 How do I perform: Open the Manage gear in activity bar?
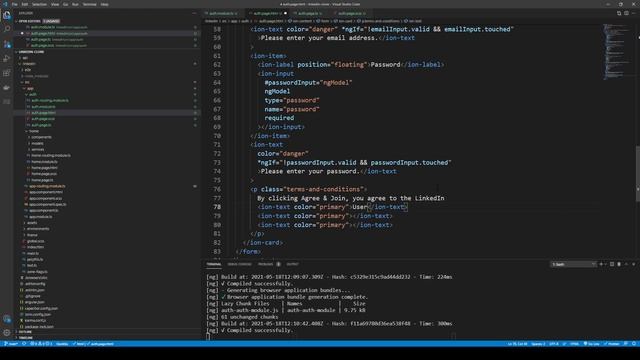coord(7,333)
